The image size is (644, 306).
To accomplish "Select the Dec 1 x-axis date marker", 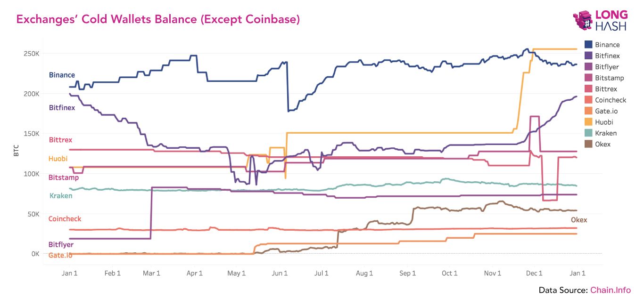I will [535, 273].
